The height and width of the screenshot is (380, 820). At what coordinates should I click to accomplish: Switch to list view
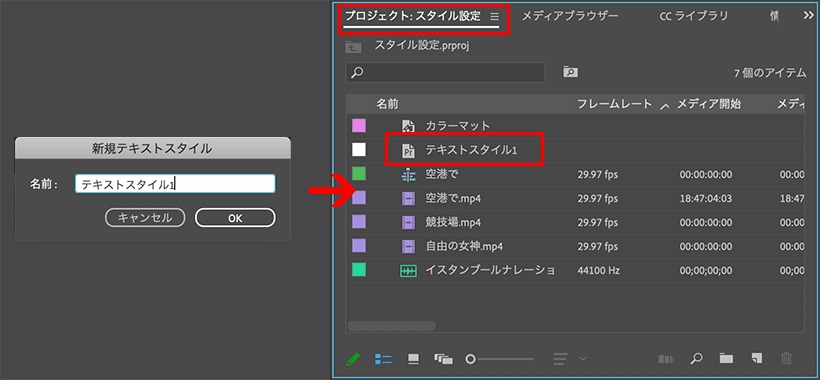tap(383, 359)
